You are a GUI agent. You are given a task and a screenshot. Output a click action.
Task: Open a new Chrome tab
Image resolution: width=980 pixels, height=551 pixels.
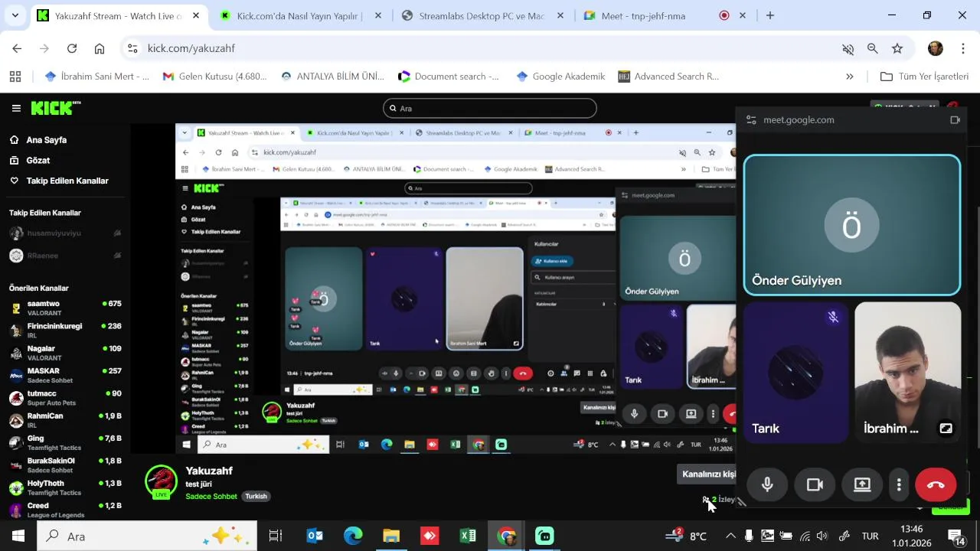pyautogui.click(x=770, y=15)
